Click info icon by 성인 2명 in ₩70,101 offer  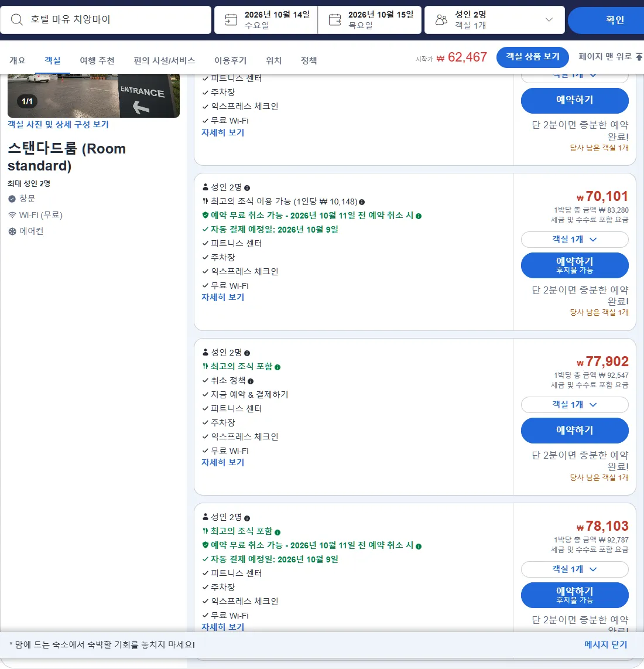pyautogui.click(x=247, y=187)
